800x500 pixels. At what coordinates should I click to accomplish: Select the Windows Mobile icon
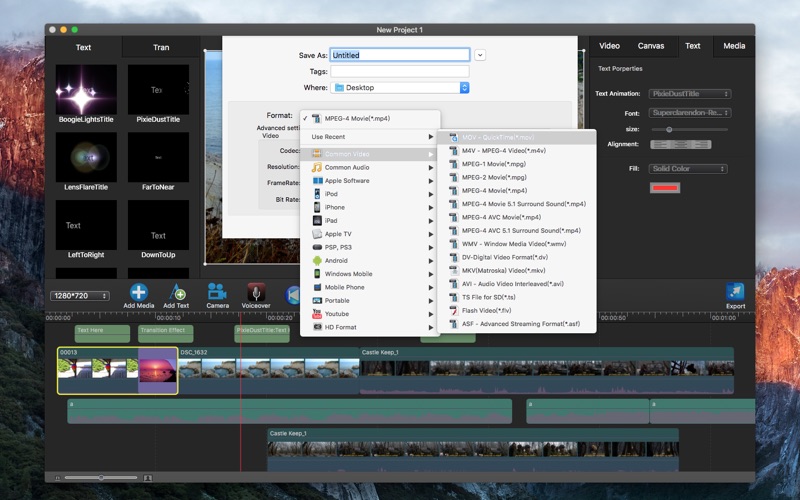pyautogui.click(x=317, y=273)
